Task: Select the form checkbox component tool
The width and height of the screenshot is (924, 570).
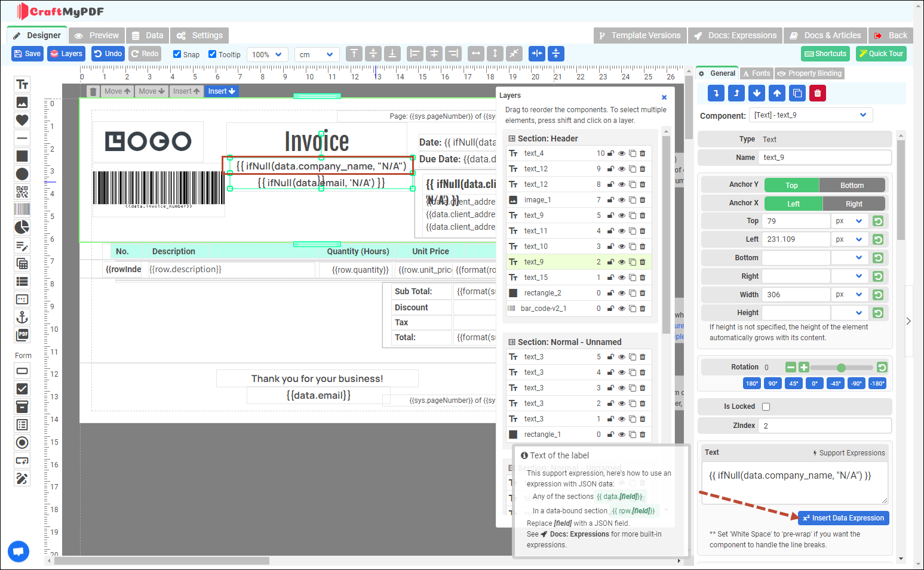Action: (22, 389)
